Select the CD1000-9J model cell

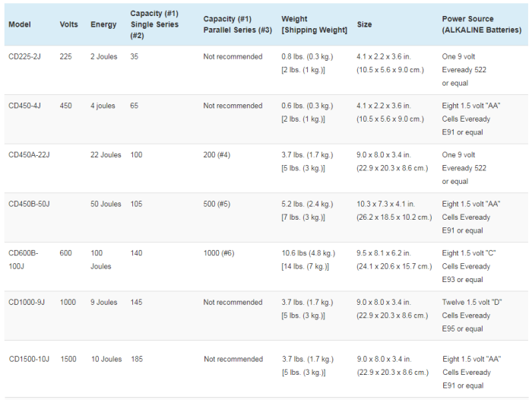click(x=27, y=303)
